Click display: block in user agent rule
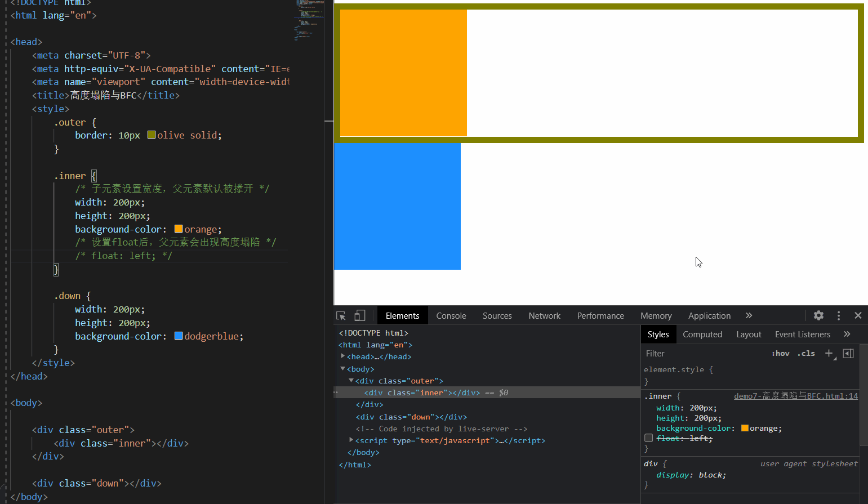Viewport: 868px width, 504px height. (x=691, y=475)
